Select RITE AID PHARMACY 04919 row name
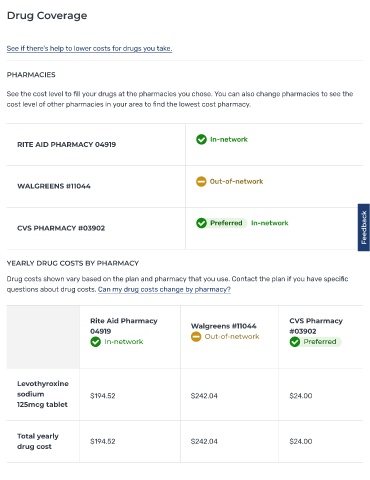The width and height of the screenshot is (370, 480). pos(67,145)
